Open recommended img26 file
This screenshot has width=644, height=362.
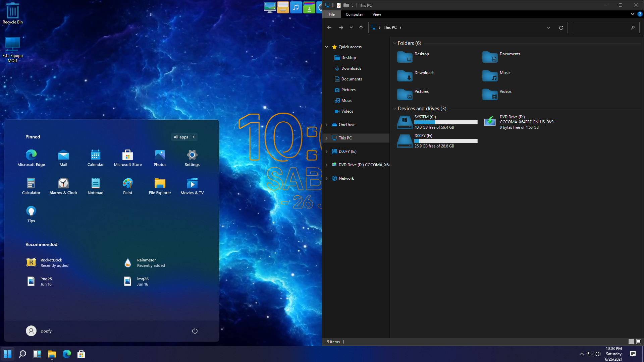136,281
